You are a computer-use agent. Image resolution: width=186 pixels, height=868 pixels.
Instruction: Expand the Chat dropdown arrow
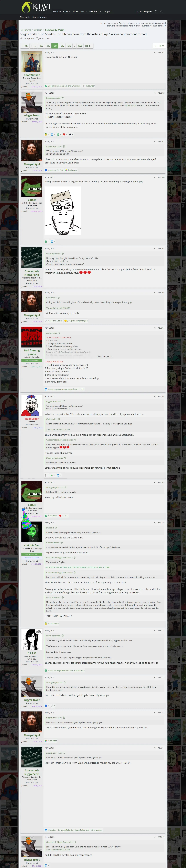pos(70,11)
